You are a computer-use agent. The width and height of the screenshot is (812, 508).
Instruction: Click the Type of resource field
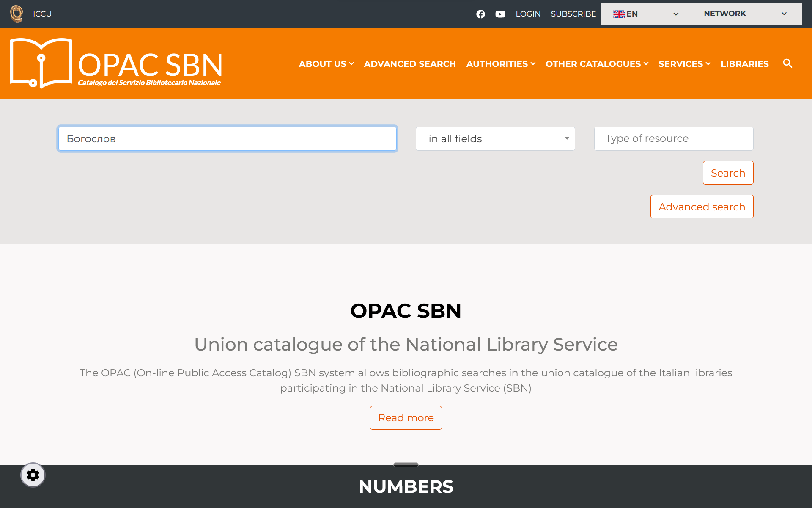click(673, 139)
